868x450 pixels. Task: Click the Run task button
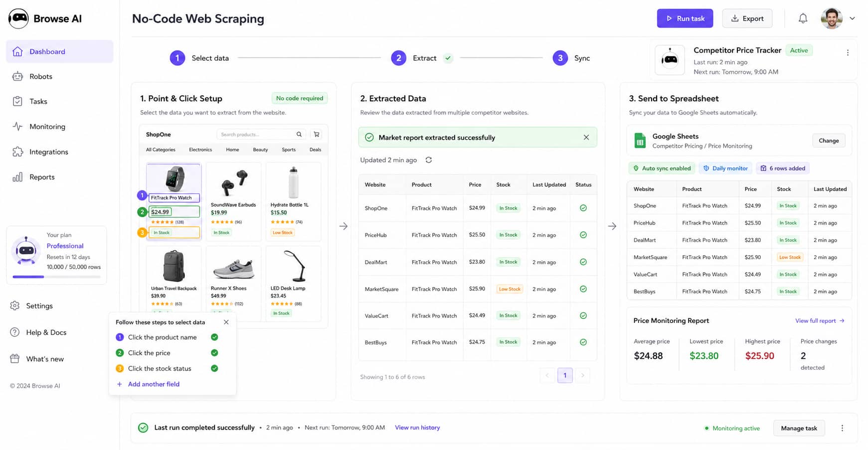[x=685, y=18]
